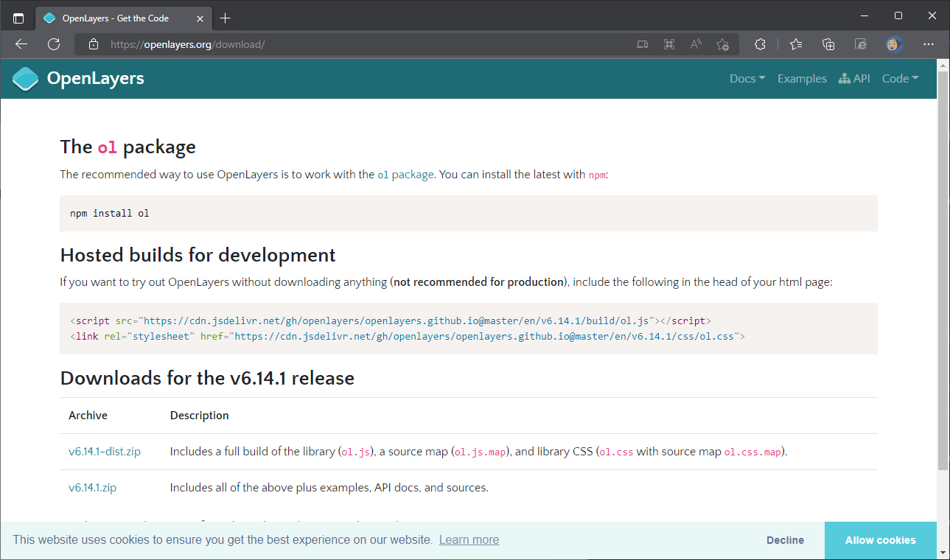Click the pink ol.css.map code text
950x560 pixels.
pyautogui.click(x=752, y=452)
